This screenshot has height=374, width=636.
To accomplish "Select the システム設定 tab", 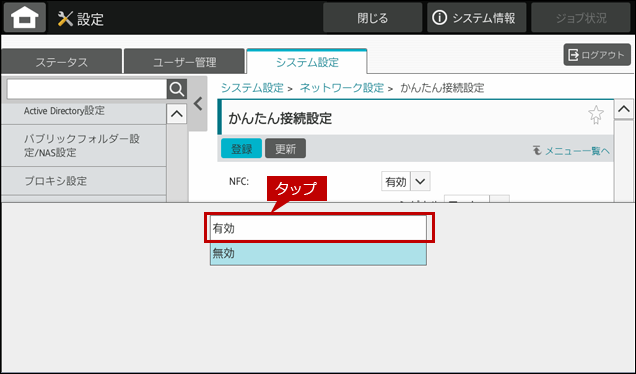I will tap(307, 62).
